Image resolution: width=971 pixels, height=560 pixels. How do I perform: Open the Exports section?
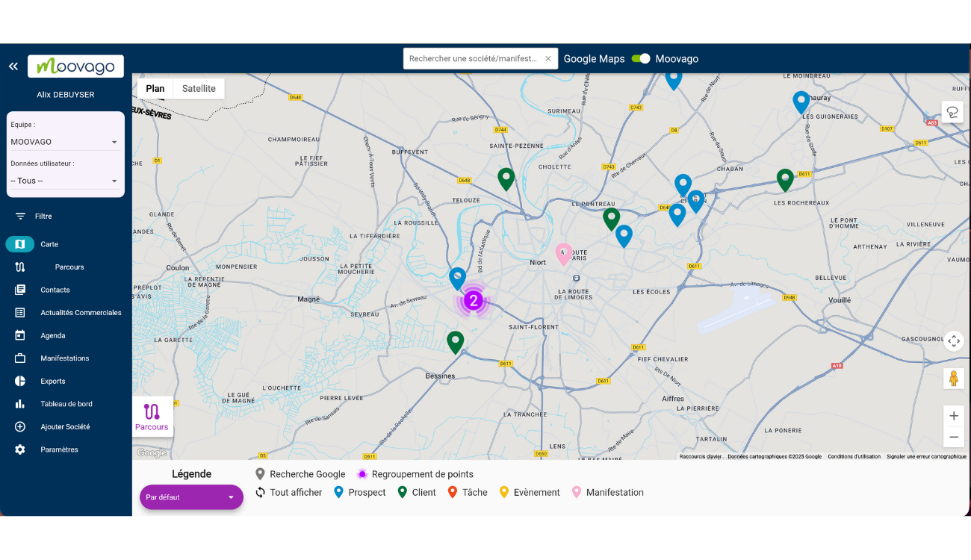pyautogui.click(x=52, y=381)
